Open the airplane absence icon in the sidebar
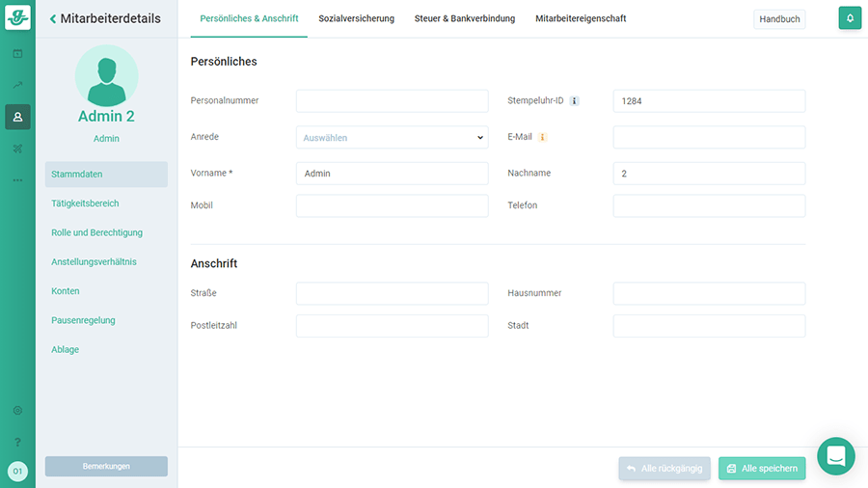Image resolution: width=868 pixels, height=488 pixels. pyautogui.click(x=17, y=149)
